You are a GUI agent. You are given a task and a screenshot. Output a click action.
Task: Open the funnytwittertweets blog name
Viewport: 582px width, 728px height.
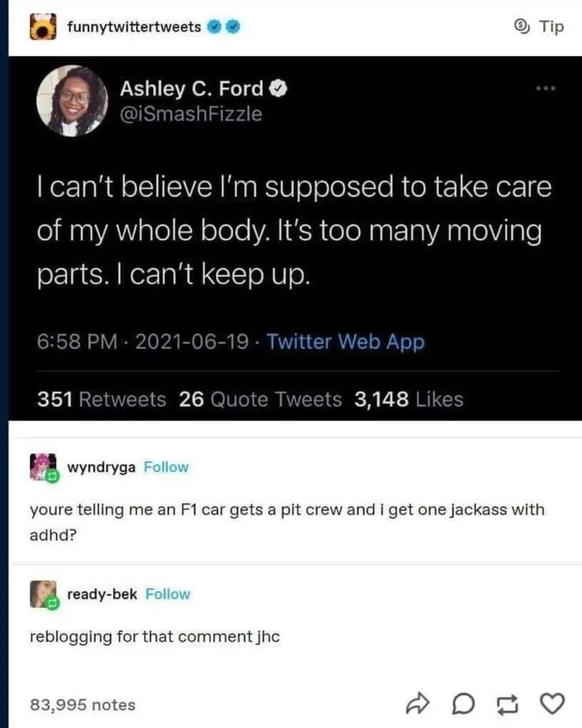pos(134,27)
